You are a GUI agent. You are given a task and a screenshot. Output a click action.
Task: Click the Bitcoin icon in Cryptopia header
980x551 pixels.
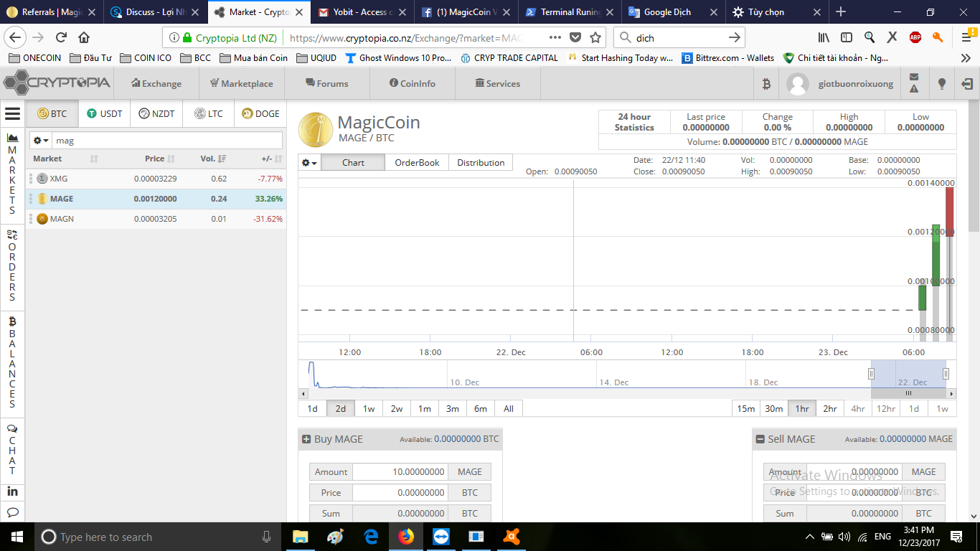pyautogui.click(x=766, y=84)
